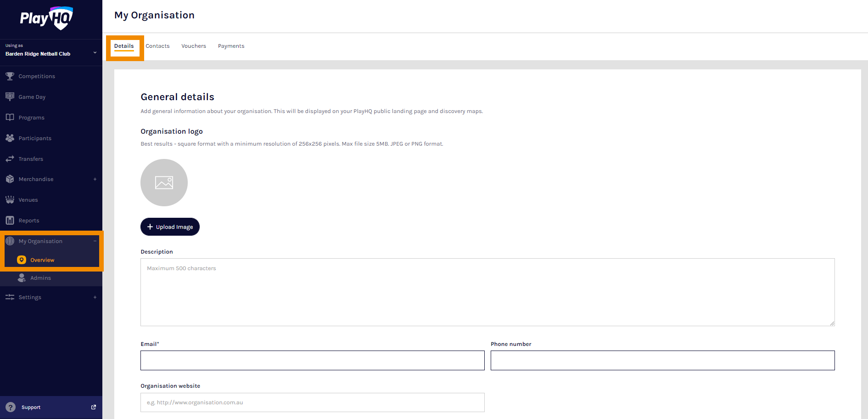Switch to the Contacts tab
The width and height of the screenshot is (868, 419).
pos(157,46)
